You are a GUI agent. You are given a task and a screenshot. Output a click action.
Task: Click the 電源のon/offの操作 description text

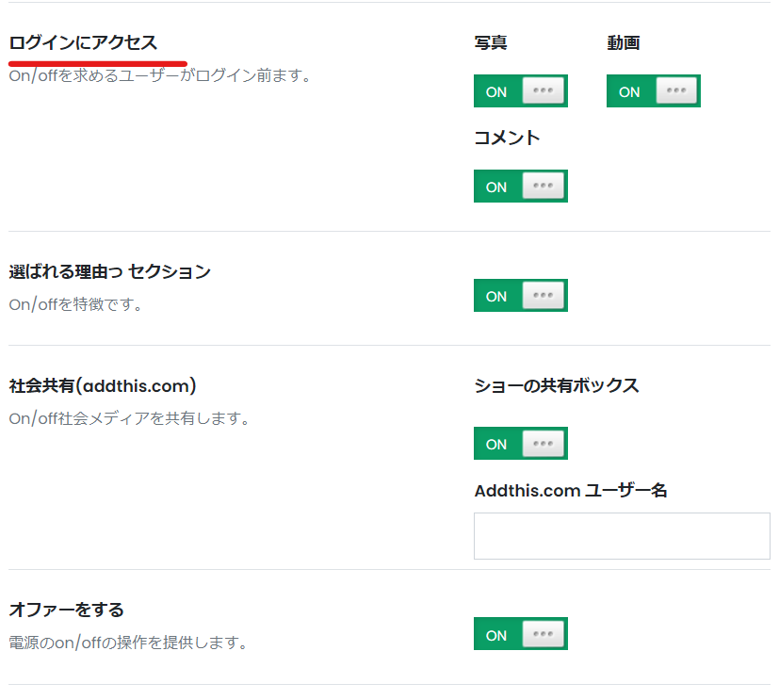[128, 643]
